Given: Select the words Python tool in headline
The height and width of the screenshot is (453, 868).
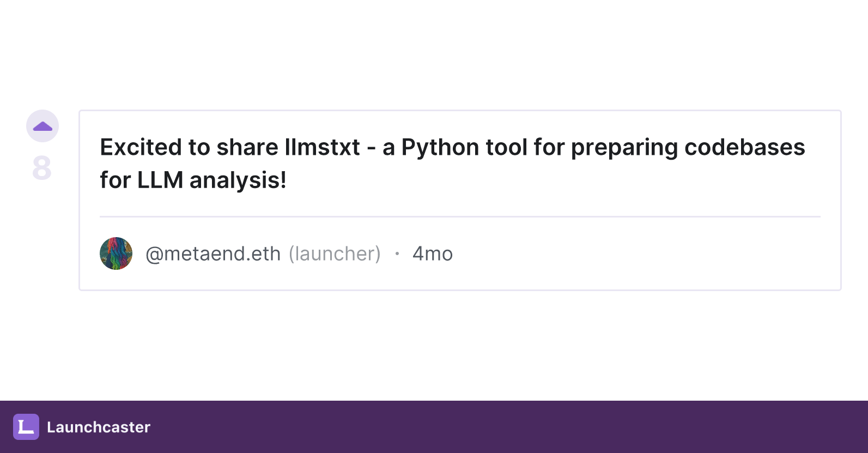Looking at the screenshot, I should click(x=464, y=148).
